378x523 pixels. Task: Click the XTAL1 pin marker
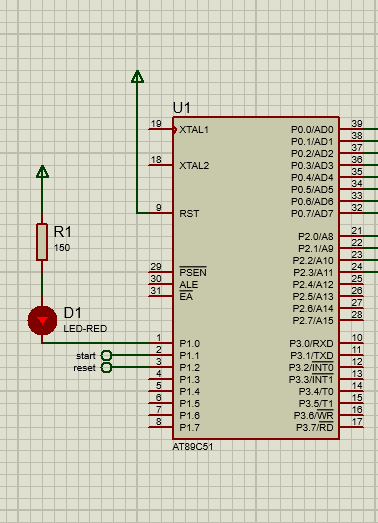[x=174, y=129]
